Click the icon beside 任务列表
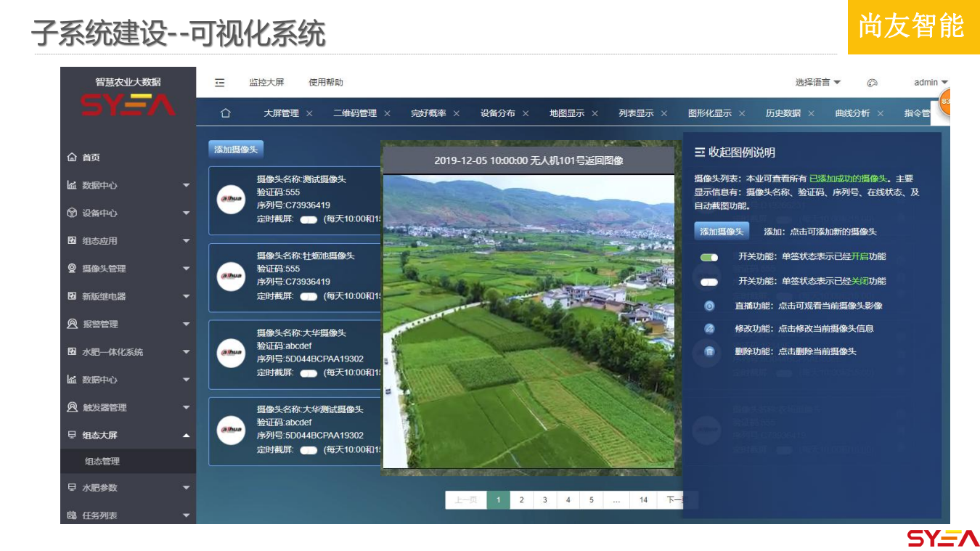Image resolution: width=980 pixels, height=551 pixels. coord(72,515)
